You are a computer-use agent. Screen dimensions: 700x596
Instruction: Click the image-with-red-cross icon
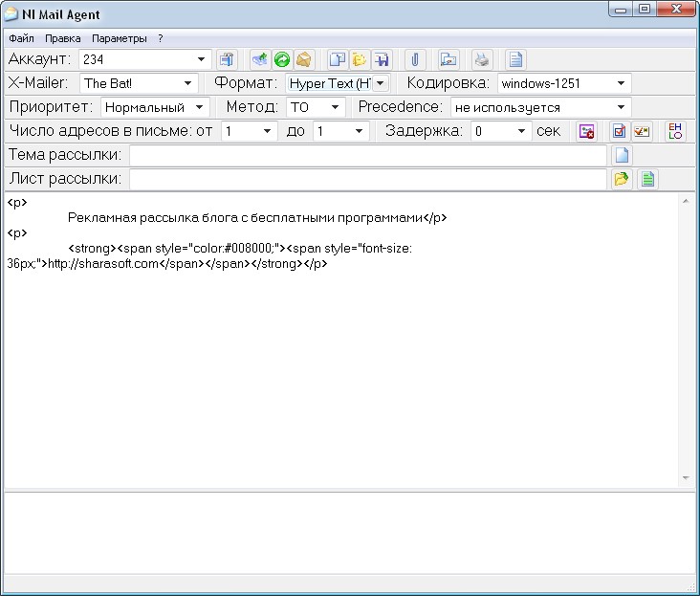click(586, 131)
